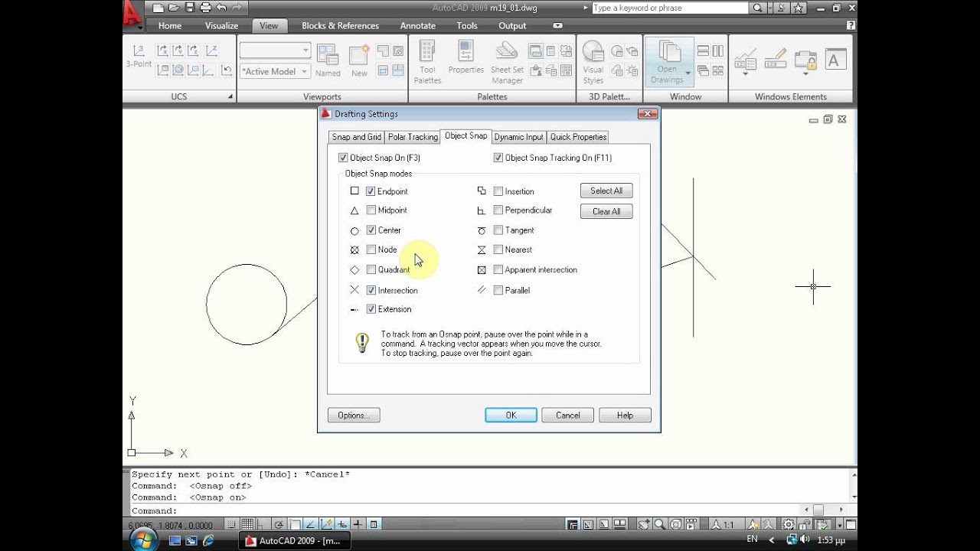Click the Cancel button
Screen dimensions: 980x551
click(567, 415)
